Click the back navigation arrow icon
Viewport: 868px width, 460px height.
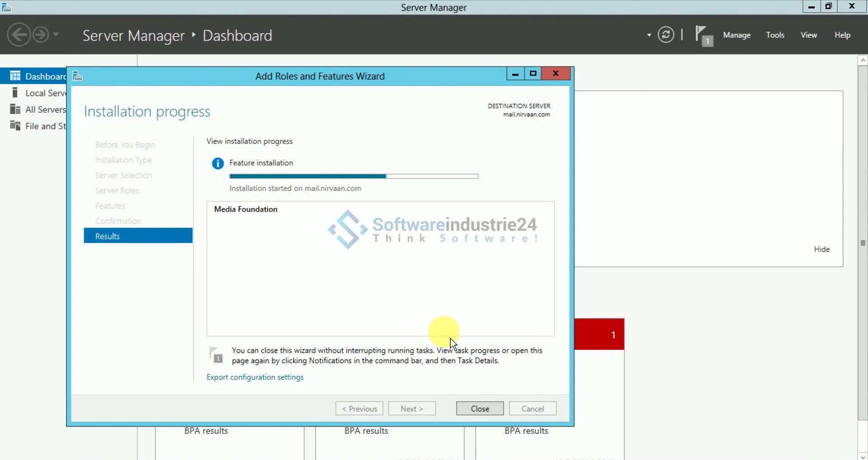[x=19, y=35]
